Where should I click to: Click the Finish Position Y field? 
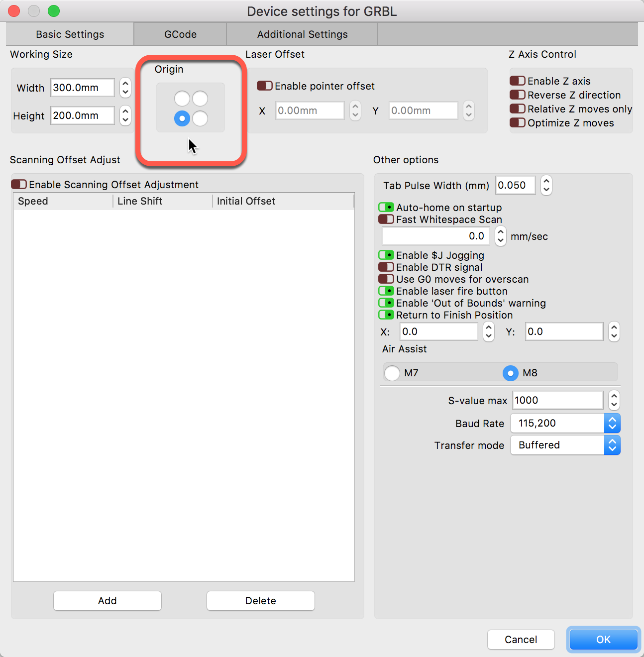tap(564, 331)
